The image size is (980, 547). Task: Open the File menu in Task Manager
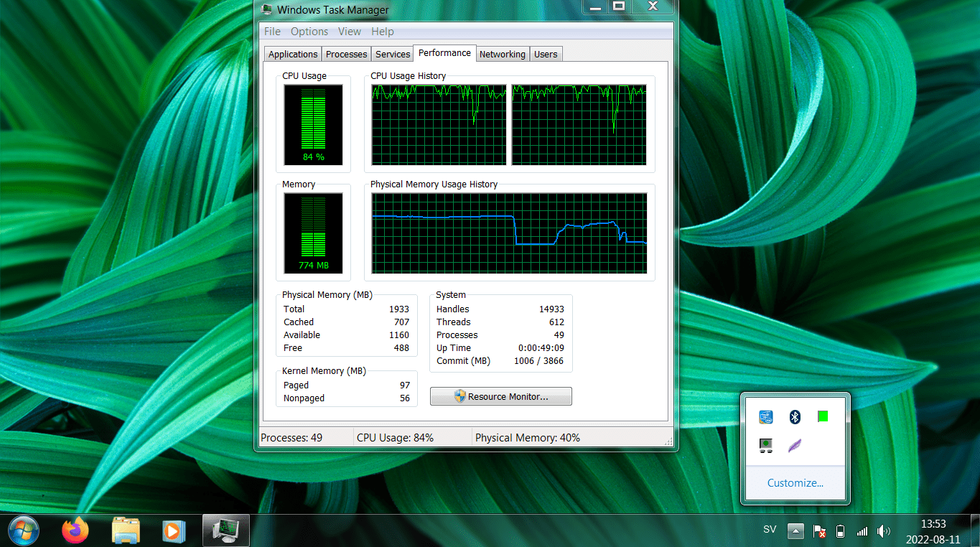click(x=272, y=32)
